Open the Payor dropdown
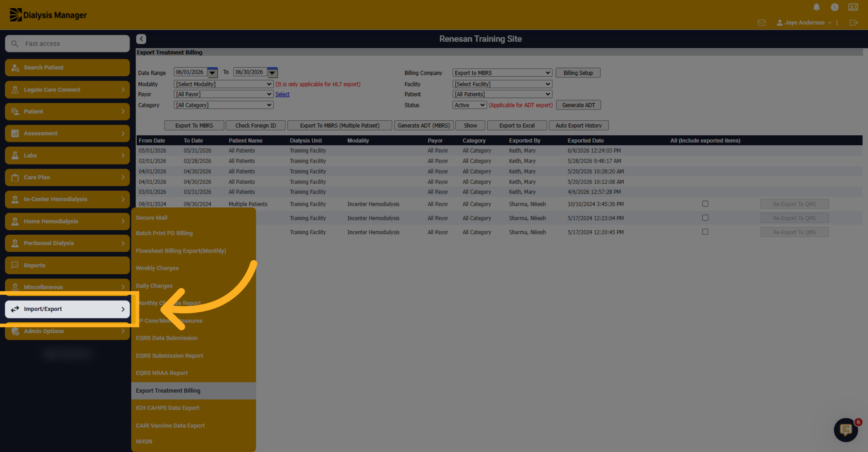 [x=224, y=94]
